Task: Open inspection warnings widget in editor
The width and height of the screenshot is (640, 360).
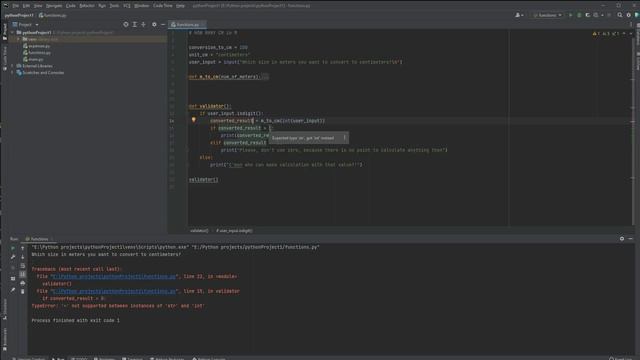Action: point(607,33)
